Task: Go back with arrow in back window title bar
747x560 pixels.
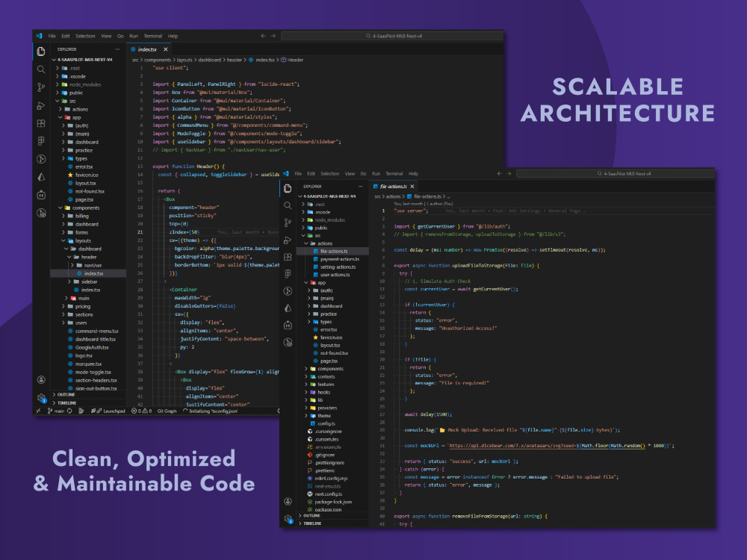Action: pos(263,36)
